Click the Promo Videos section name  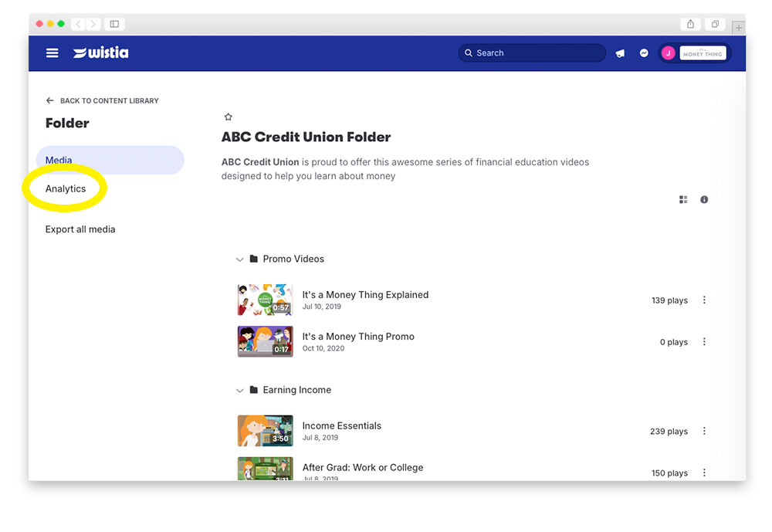coord(293,259)
